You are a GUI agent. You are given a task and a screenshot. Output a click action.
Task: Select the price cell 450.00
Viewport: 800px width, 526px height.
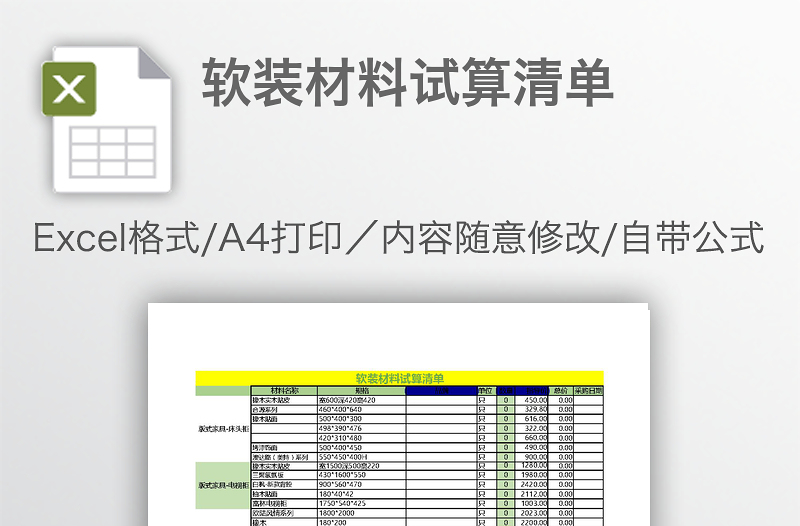tap(531, 400)
